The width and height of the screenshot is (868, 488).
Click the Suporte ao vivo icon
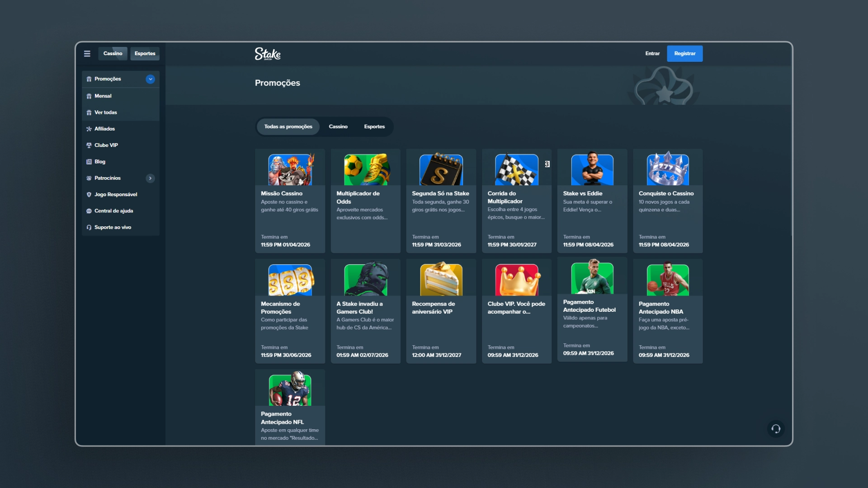pos(89,227)
